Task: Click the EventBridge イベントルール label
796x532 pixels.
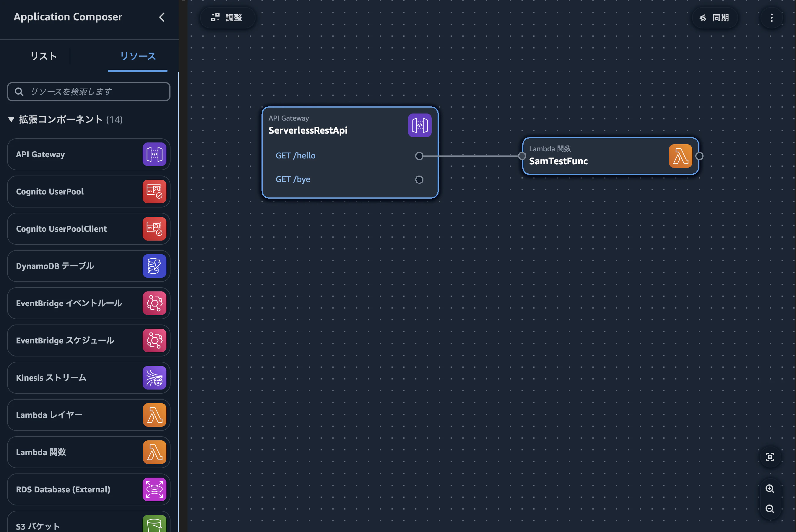Action: pos(69,303)
